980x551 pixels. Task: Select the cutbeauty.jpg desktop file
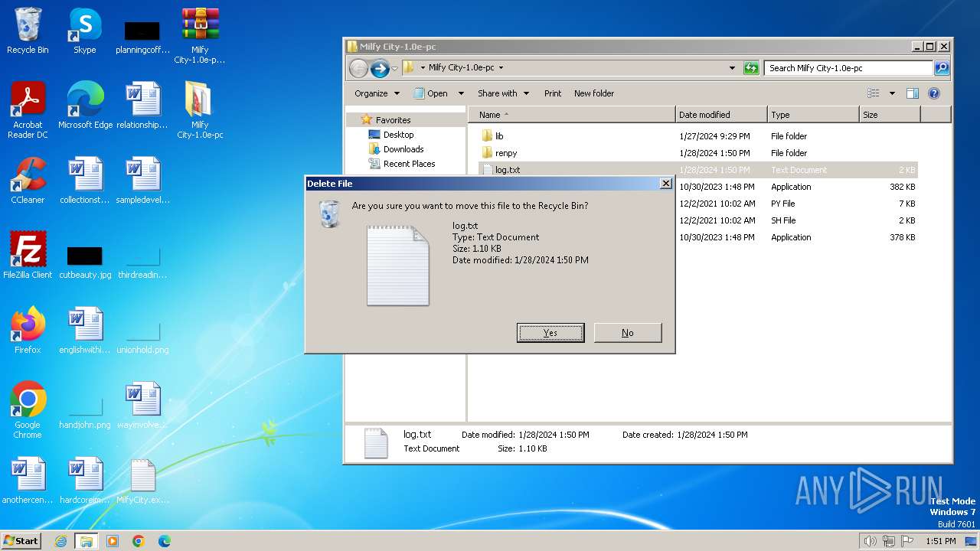[85, 262]
